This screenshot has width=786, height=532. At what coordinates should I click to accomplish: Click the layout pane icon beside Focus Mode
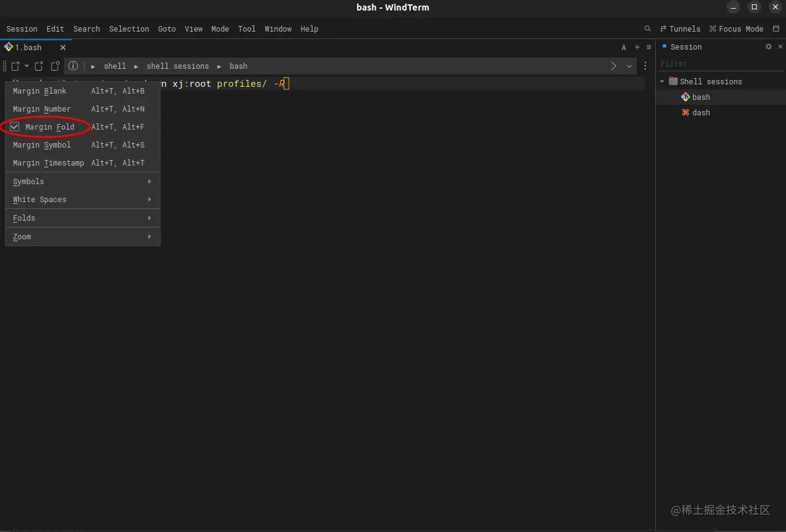[776, 29]
